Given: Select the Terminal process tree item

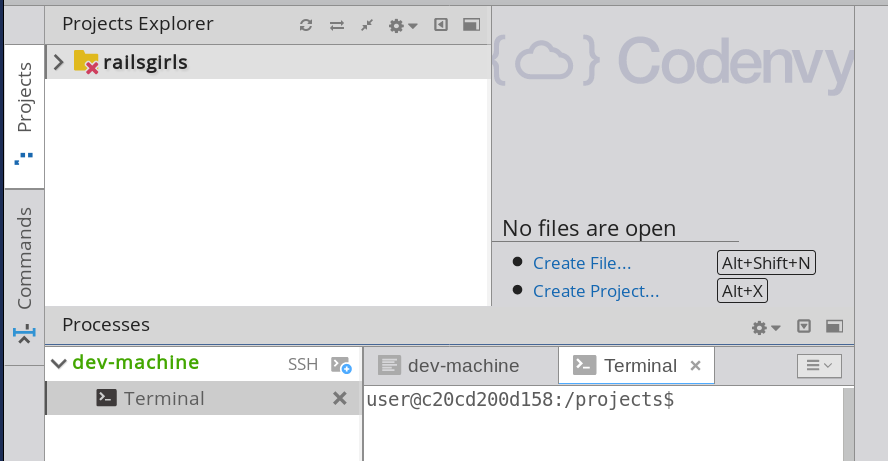Looking at the screenshot, I should click(203, 398).
